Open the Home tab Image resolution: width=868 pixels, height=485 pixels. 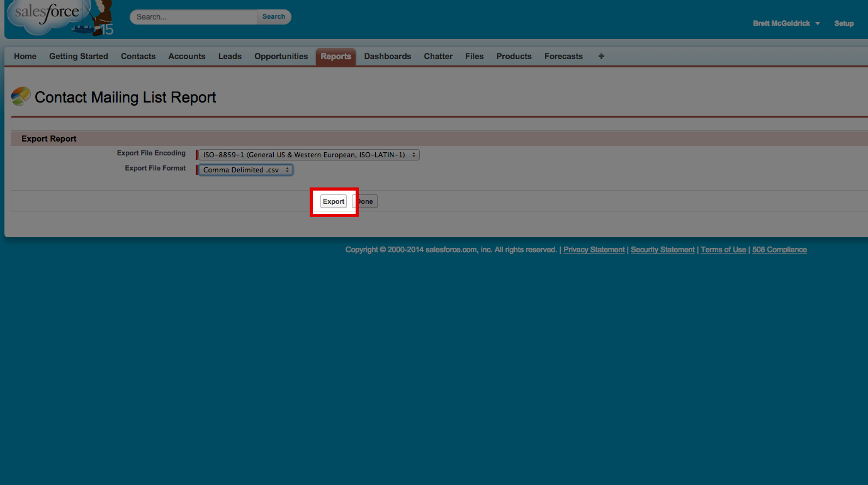pos(25,57)
